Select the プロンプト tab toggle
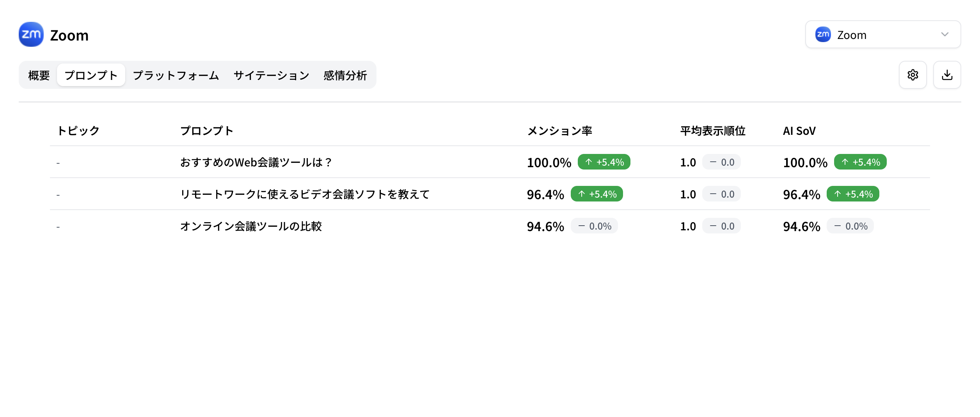Screen dimensions: 980x417 tap(91, 75)
